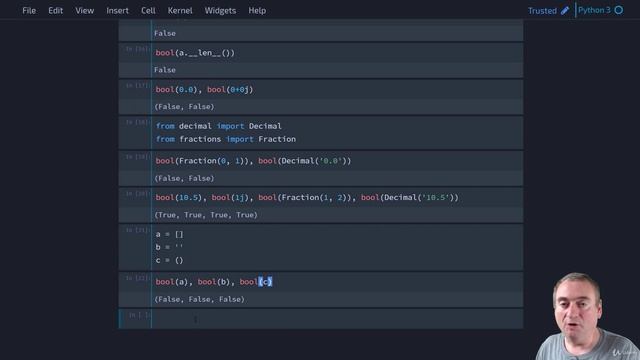This screenshot has height=360, width=640.
Task: Click the pencil edit icon beside Trusted
Action: (565, 11)
